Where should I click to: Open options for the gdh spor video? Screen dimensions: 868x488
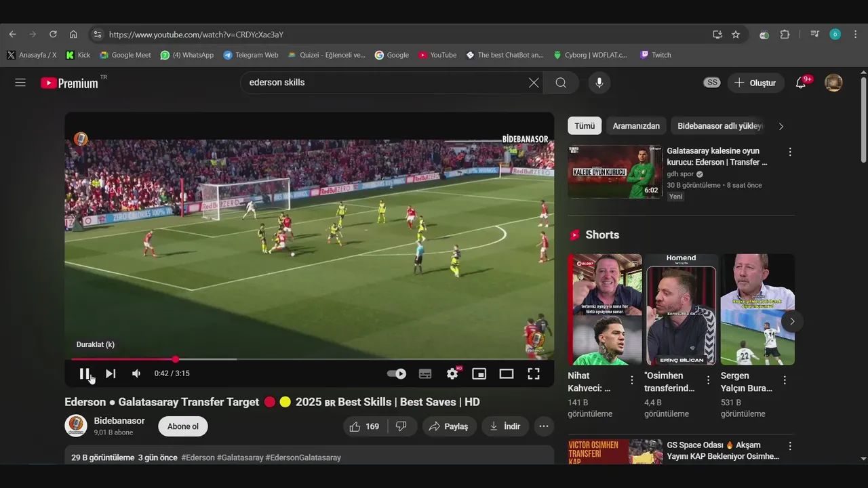pos(789,152)
